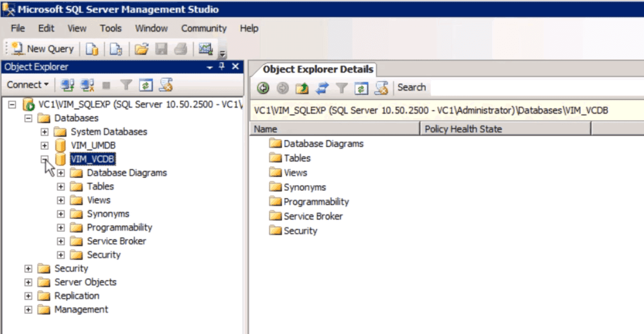
Task: Click the Up folder icon in Details toolbar
Action: pyautogui.click(x=302, y=88)
